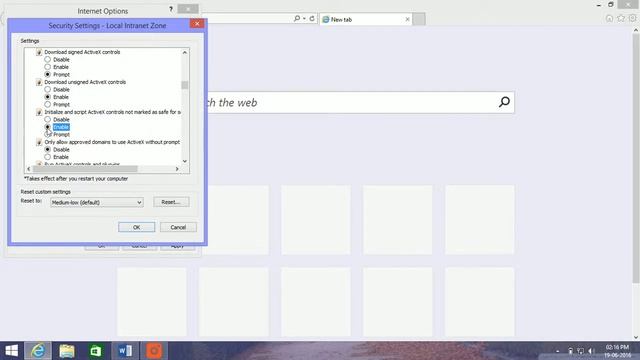Click the settings list scroll left arrow
The height and width of the screenshot is (360, 640).
click(x=29, y=169)
